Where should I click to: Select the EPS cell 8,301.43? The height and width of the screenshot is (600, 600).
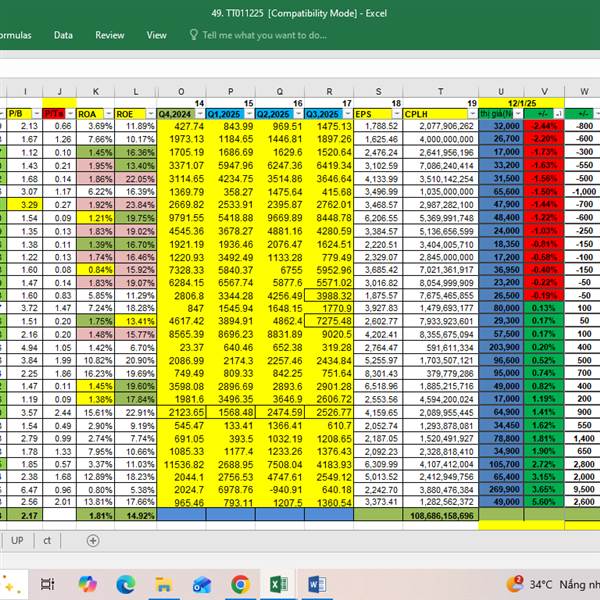click(x=378, y=373)
